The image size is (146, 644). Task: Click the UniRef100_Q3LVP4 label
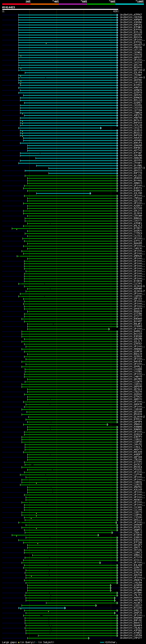pyautogui.click(x=131, y=72)
